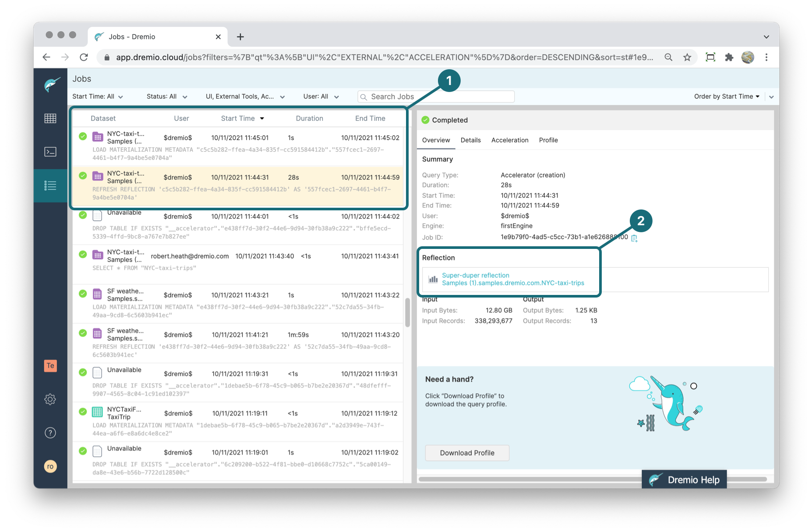Click the Download Profile button
The height and width of the screenshot is (532, 812).
pyautogui.click(x=467, y=453)
